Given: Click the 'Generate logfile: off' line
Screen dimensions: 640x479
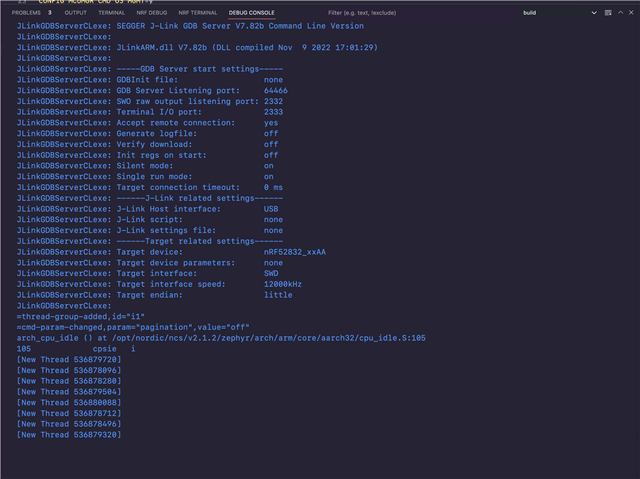Looking at the screenshot, I should tap(147, 133).
